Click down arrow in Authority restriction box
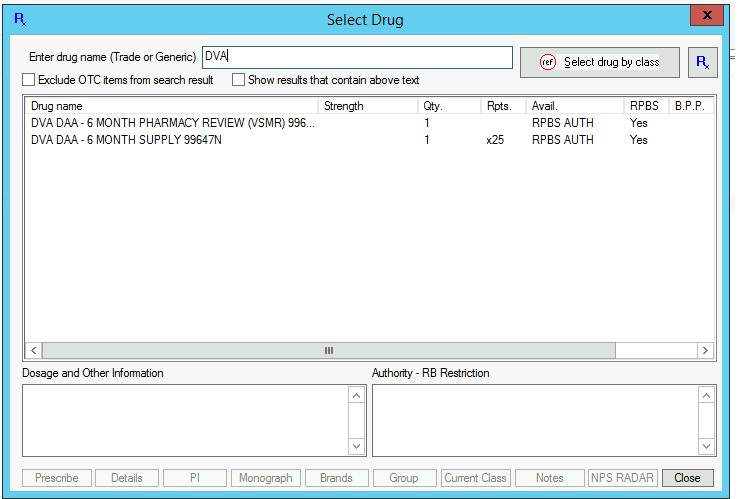This screenshot has height=499, width=739. [706, 446]
